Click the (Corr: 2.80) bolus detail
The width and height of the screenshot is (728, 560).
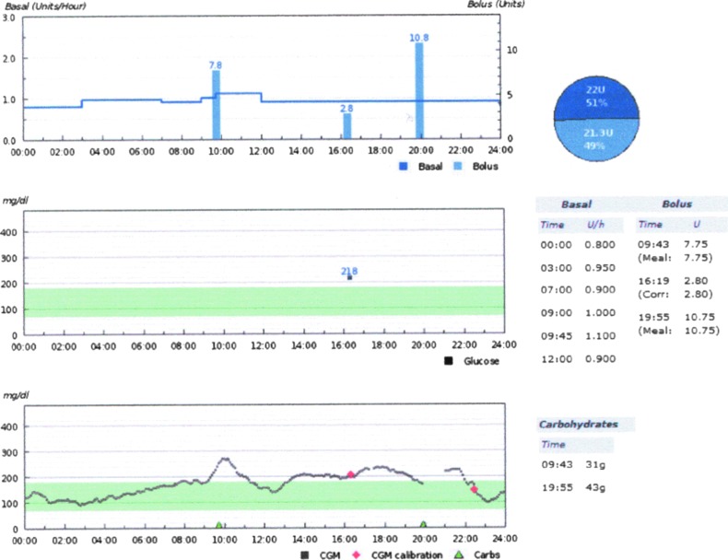click(675, 294)
